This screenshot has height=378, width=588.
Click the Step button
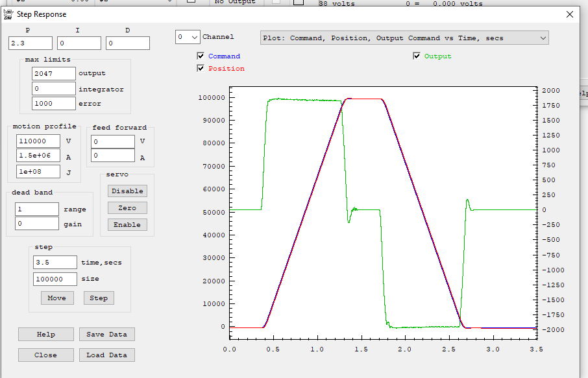(99, 298)
